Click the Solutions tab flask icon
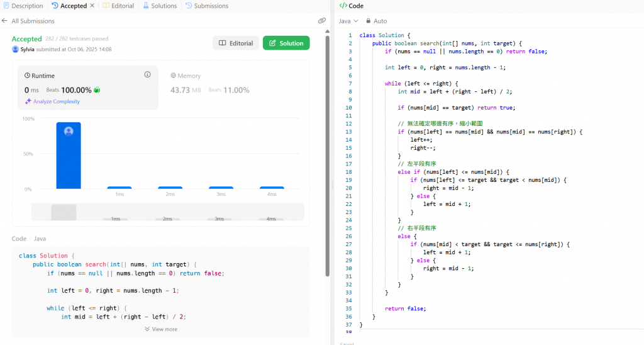644x345 pixels. coord(146,6)
